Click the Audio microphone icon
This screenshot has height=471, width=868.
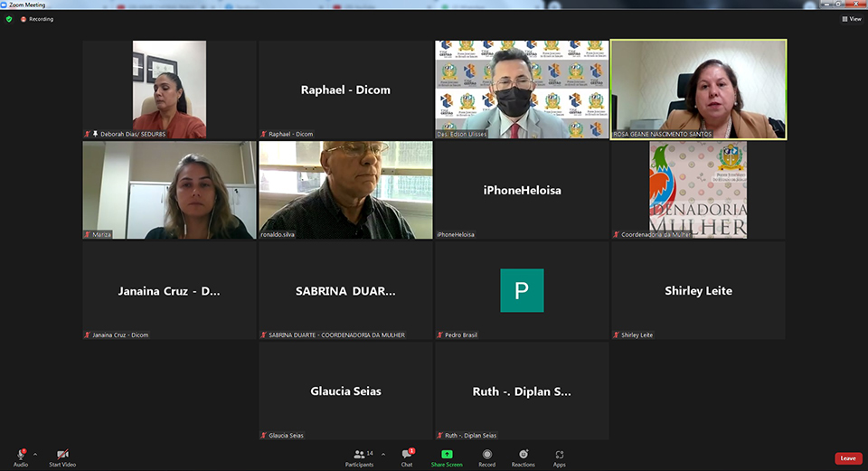tap(20, 455)
